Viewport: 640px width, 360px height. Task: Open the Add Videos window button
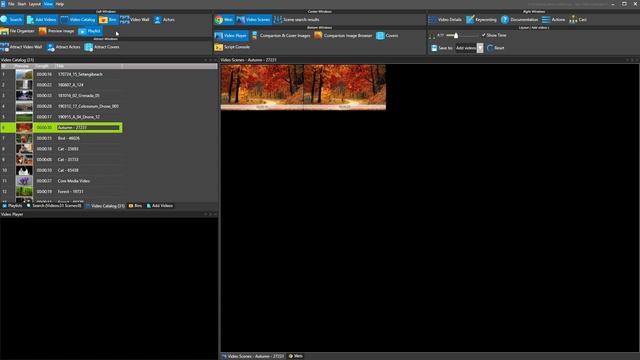42,20
